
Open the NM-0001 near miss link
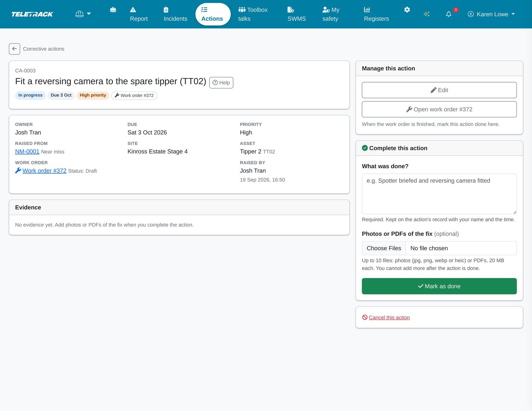(27, 152)
